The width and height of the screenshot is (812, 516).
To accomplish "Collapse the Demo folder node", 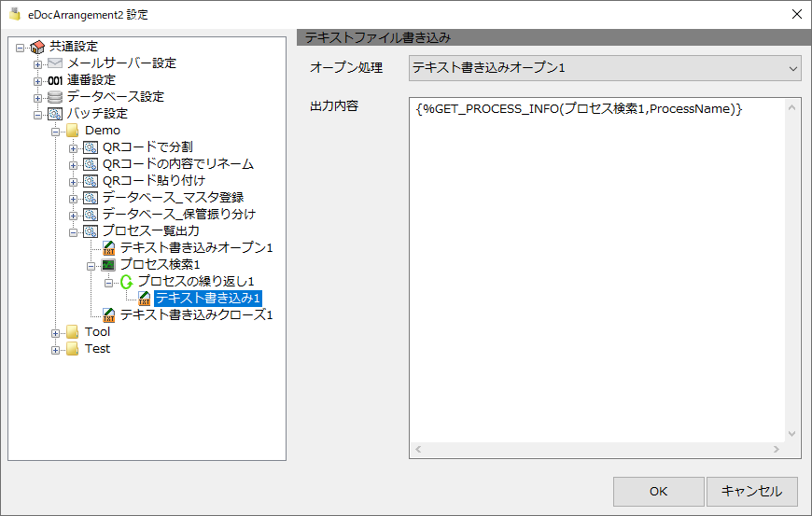I will point(55,132).
